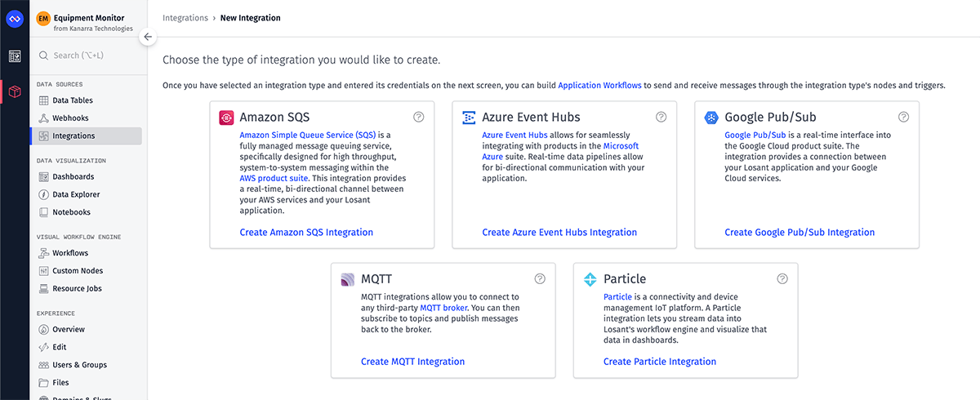Open the dashboards grid icon in left rail
The height and width of the screenshot is (400, 980).
(x=15, y=56)
